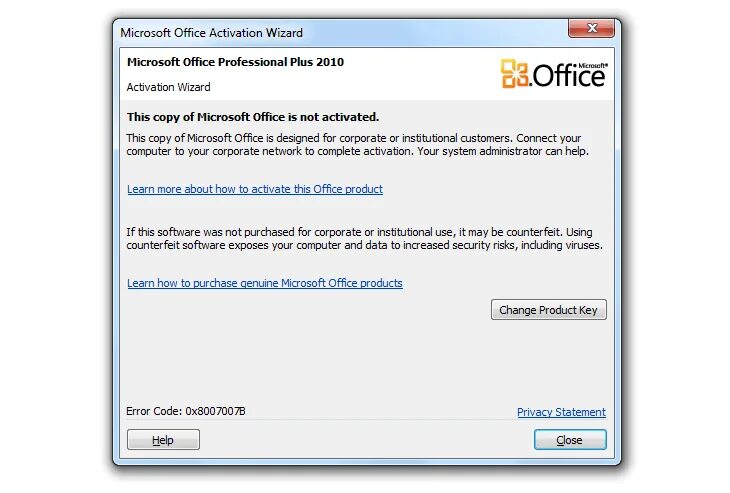This screenshot has width=730, height=493.
Task: Click the counterfeit software warning paragraph
Action: pyautogui.click(x=365, y=239)
